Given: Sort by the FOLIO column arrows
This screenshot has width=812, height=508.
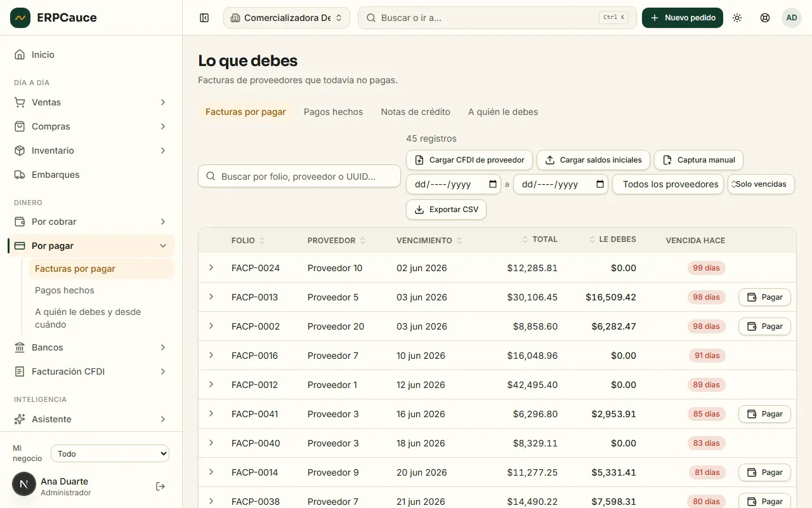Looking at the screenshot, I should (262, 241).
